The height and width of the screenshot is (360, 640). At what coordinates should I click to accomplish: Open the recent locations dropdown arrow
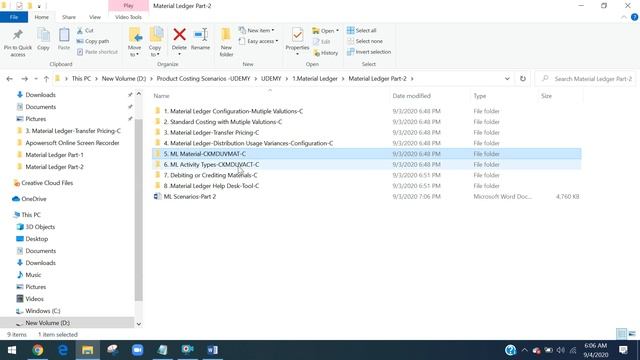36,79
